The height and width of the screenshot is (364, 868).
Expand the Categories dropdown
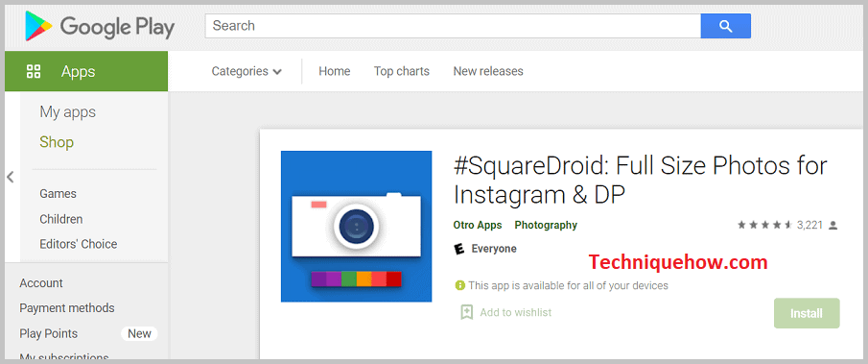click(x=246, y=71)
